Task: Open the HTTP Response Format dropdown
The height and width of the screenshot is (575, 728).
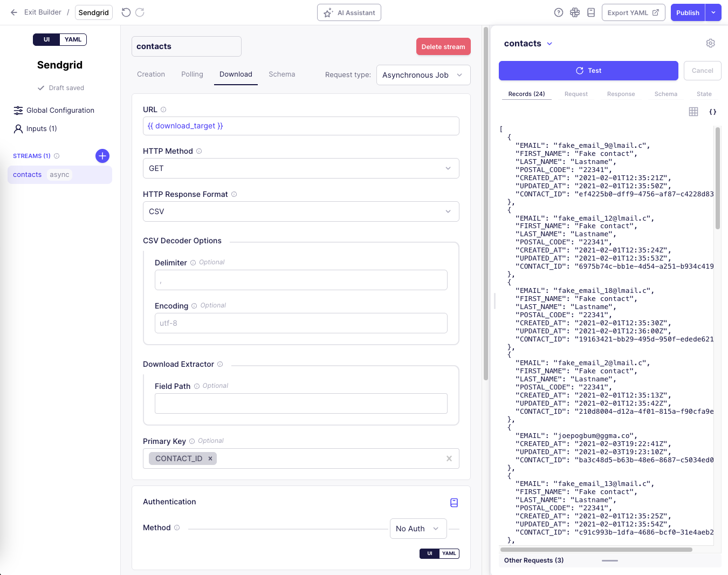Action: [x=301, y=211]
